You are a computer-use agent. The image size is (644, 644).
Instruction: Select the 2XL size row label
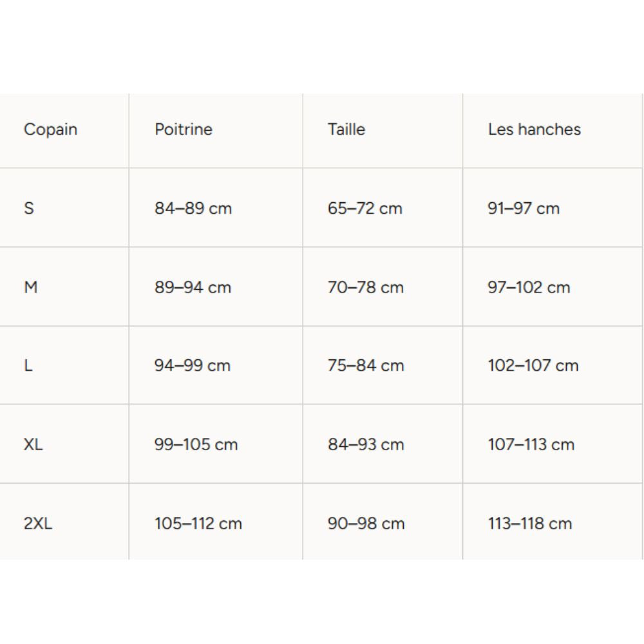39,524
